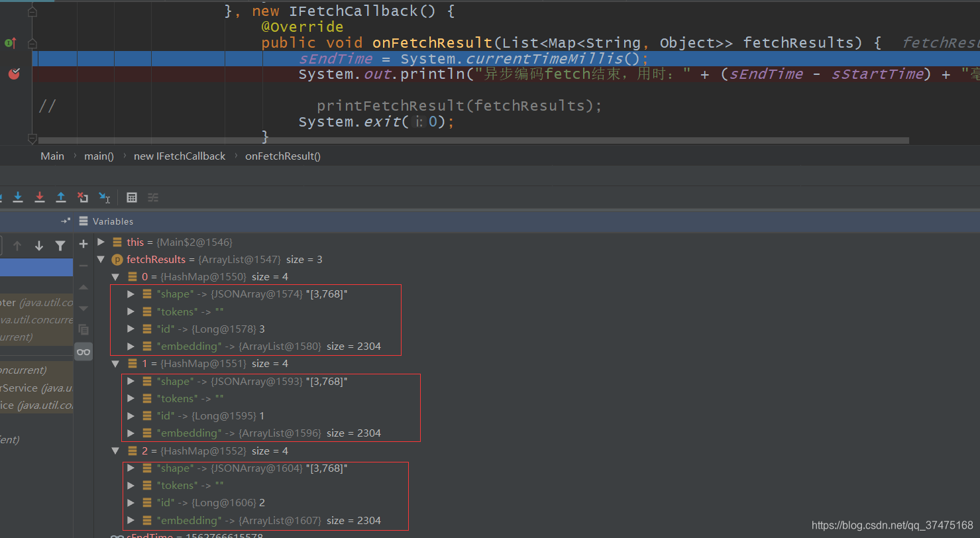Image resolution: width=980 pixels, height=538 pixels.
Task: Click the remove watch minus icon
Action: point(83,265)
